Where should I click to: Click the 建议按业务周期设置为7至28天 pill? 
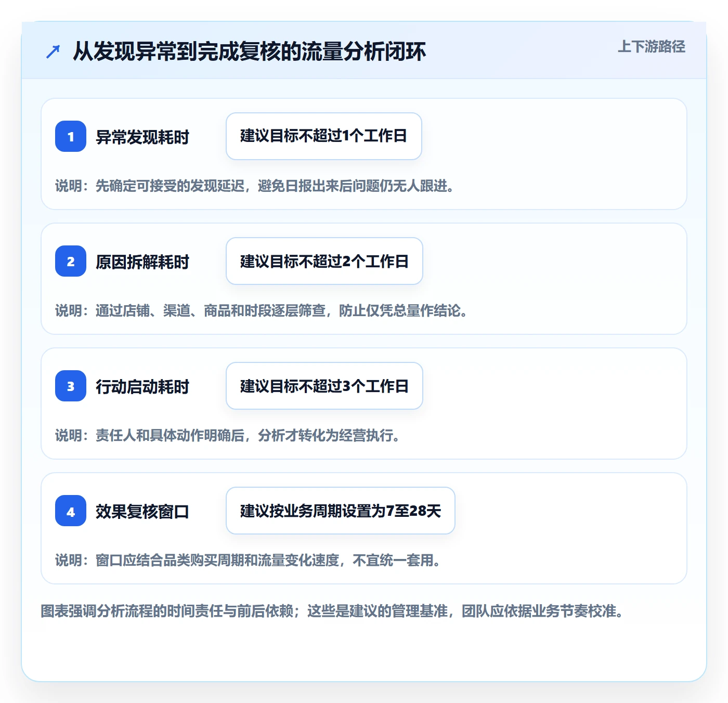click(340, 511)
